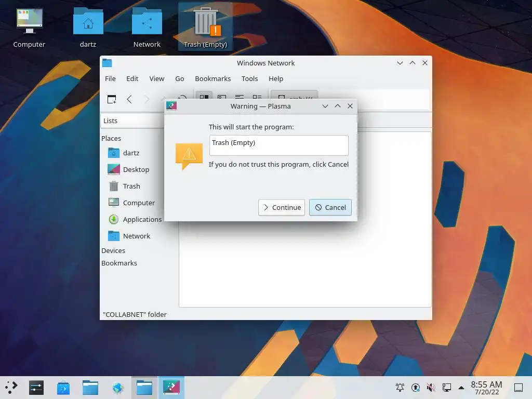This screenshot has height=399, width=532.
Task: Open the Computer desktop icon
Action: pos(29,28)
